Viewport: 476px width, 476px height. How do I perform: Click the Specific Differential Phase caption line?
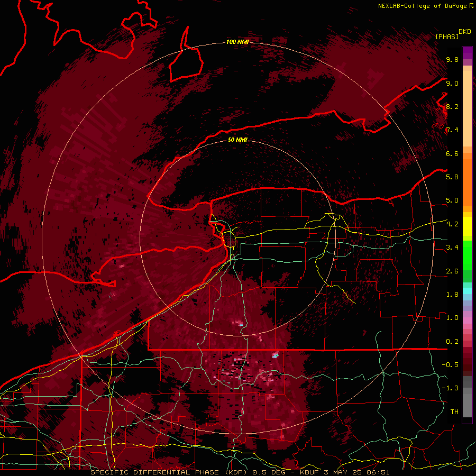coord(240,472)
